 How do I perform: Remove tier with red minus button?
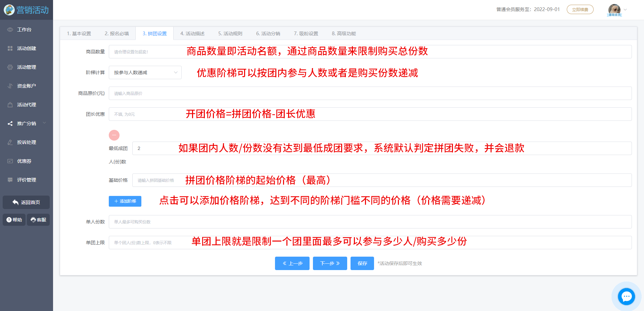tap(114, 135)
